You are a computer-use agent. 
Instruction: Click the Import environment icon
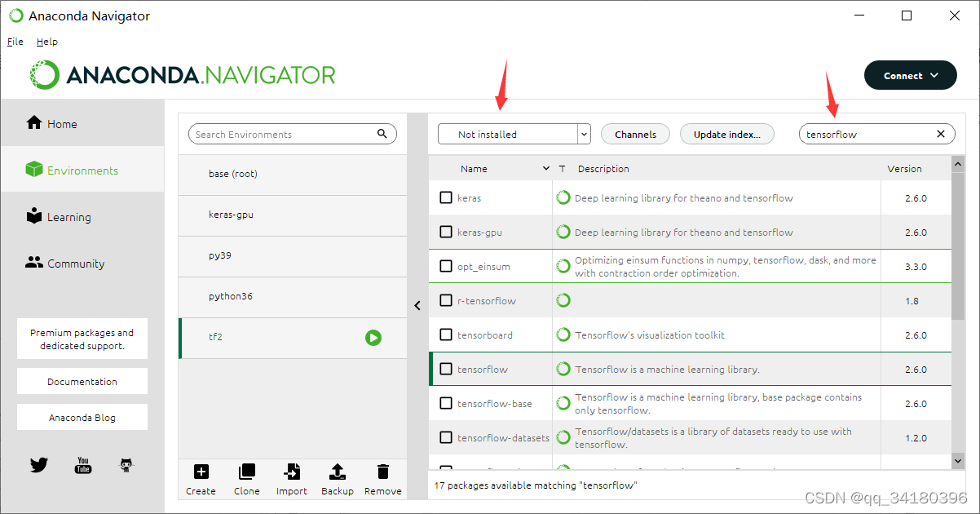[291, 472]
